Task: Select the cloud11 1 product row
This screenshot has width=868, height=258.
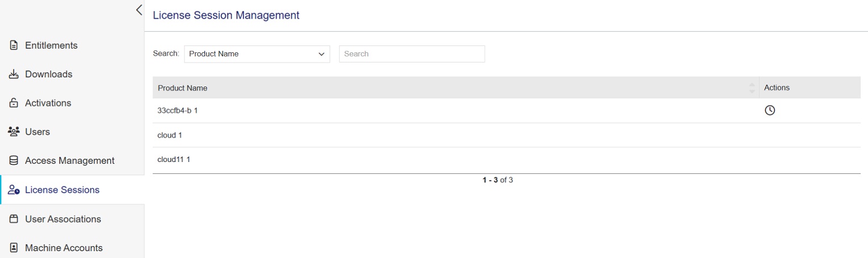Action: coord(174,160)
